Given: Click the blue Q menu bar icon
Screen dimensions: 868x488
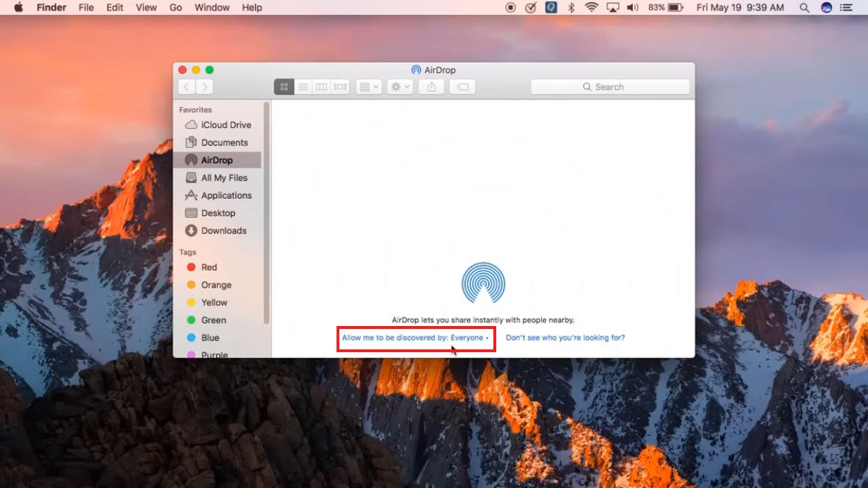Looking at the screenshot, I should click(x=551, y=7).
